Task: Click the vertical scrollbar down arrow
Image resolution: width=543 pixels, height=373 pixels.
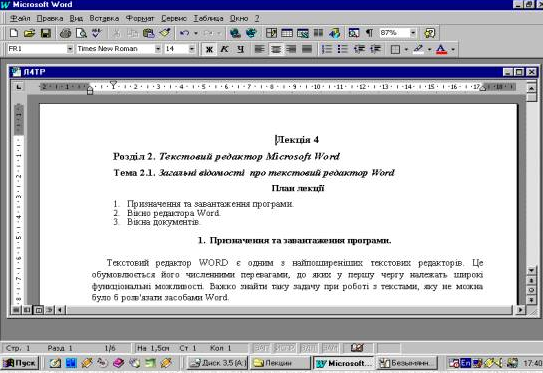Action: pos(531,270)
